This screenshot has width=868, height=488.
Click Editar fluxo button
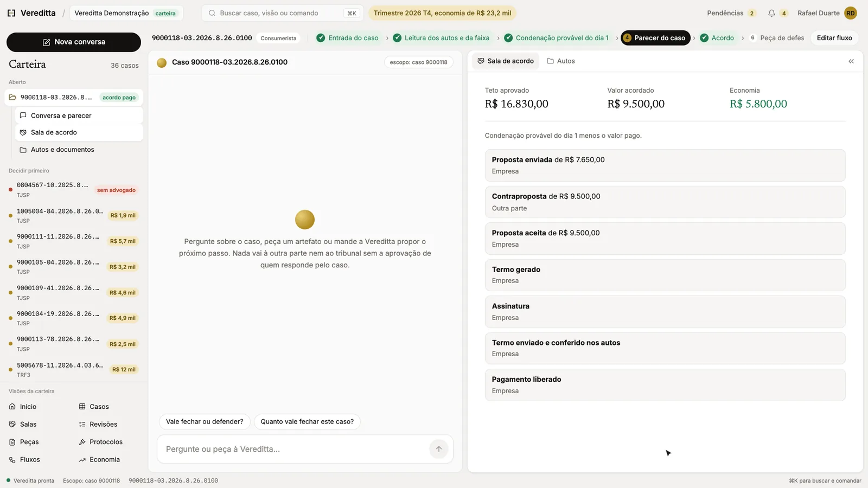pos(834,38)
